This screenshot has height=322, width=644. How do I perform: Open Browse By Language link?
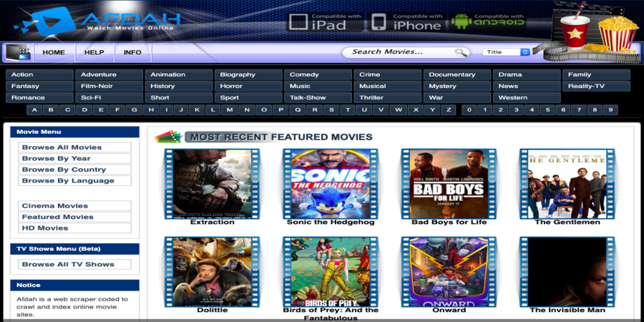point(74,181)
